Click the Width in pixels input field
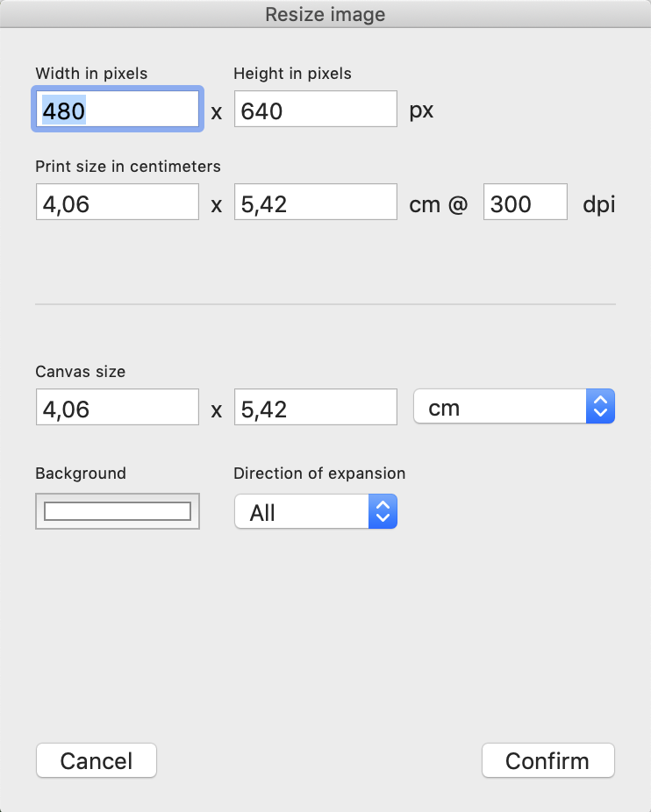This screenshot has width=651, height=812. [118, 110]
